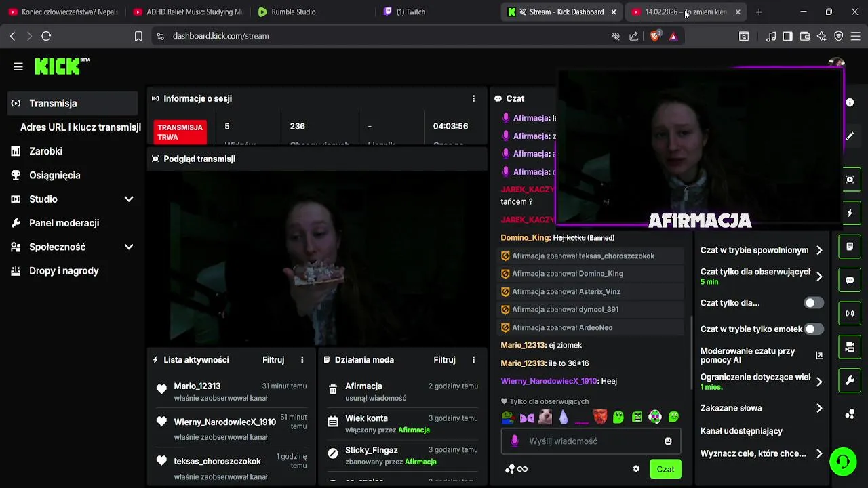Viewport: 868px width, 488px height.
Task: Open Lista aktywności three-dot menu
Action: click(x=302, y=360)
